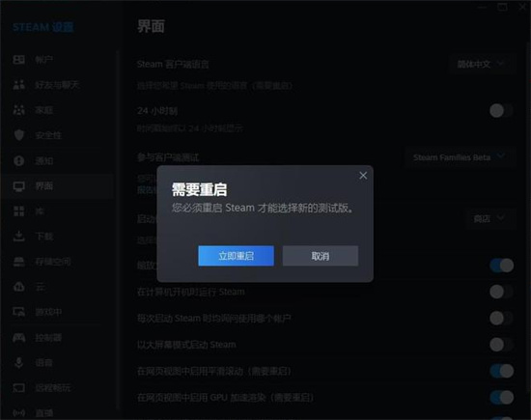Image resolution: width=531 pixels, height=420 pixels.
Task: Click the 立即重启 restart now button
Action: (x=236, y=256)
